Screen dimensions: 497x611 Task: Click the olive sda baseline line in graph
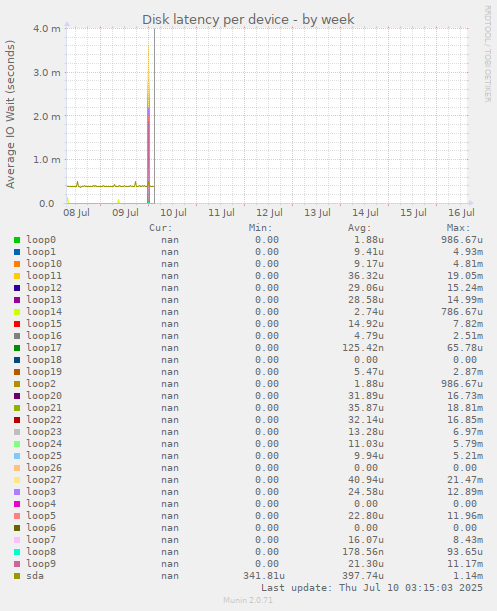[109, 186]
